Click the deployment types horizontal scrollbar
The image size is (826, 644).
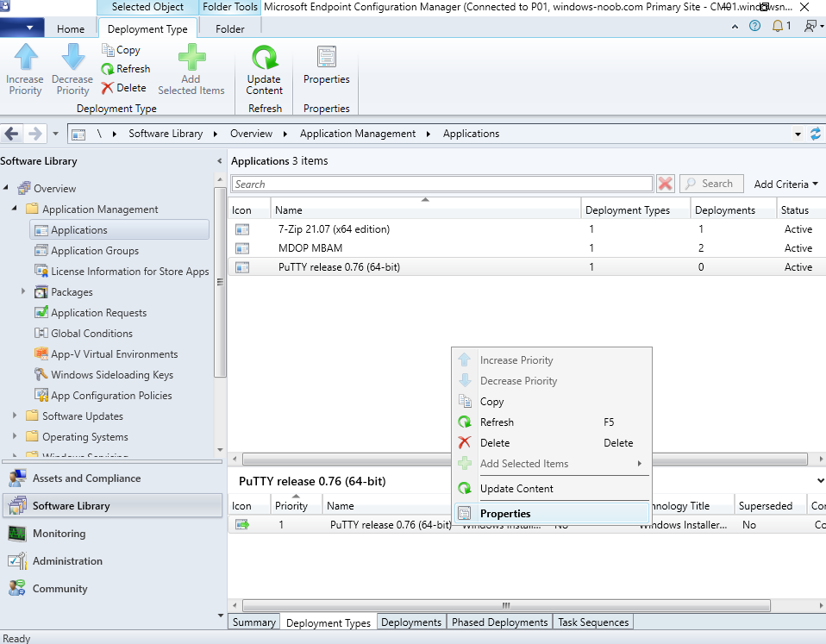pyautogui.click(x=506, y=605)
